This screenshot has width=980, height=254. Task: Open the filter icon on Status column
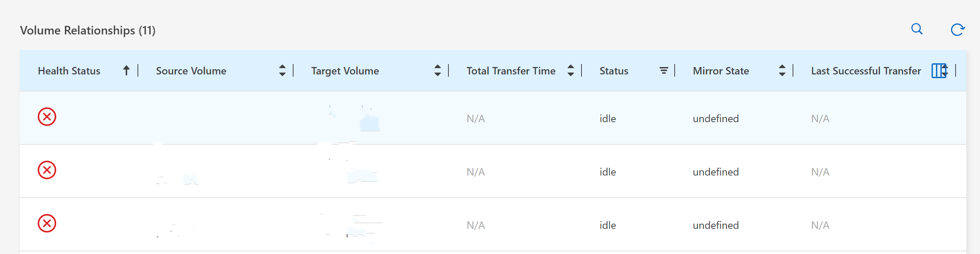[664, 70]
